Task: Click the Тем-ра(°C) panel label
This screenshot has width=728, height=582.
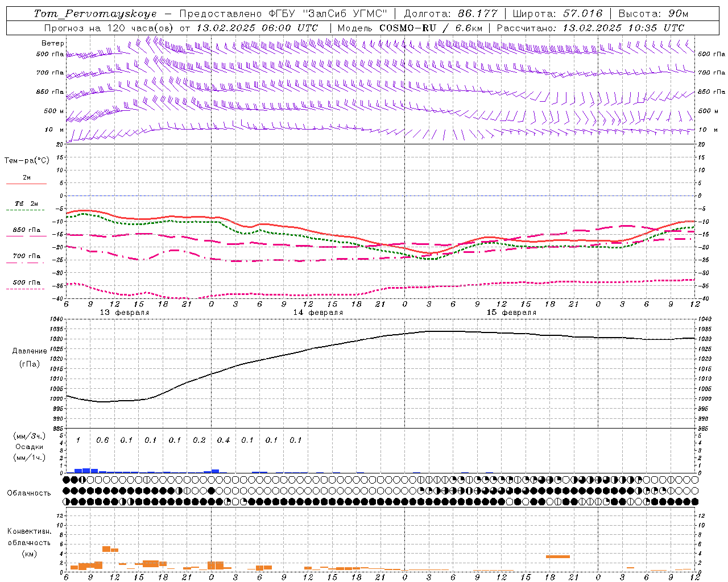Action: click(x=27, y=161)
